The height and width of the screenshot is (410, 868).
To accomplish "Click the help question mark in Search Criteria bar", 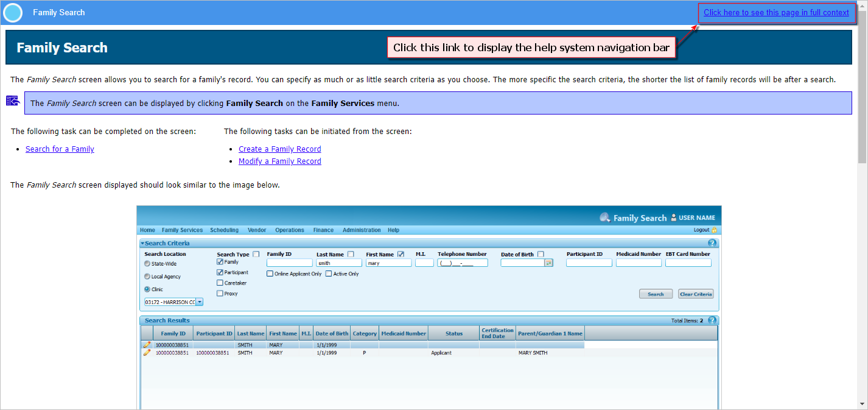I will (x=712, y=242).
